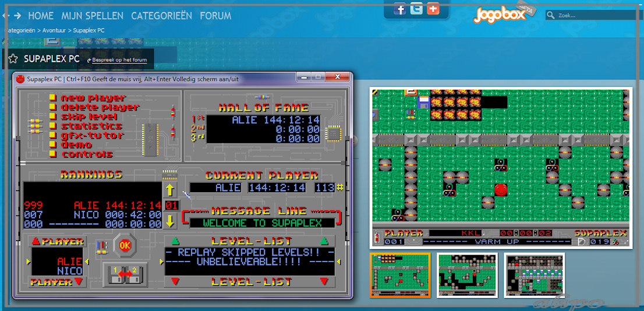Click the orange plus share icon
The width and height of the screenshot is (644, 311).
(433, 8)
